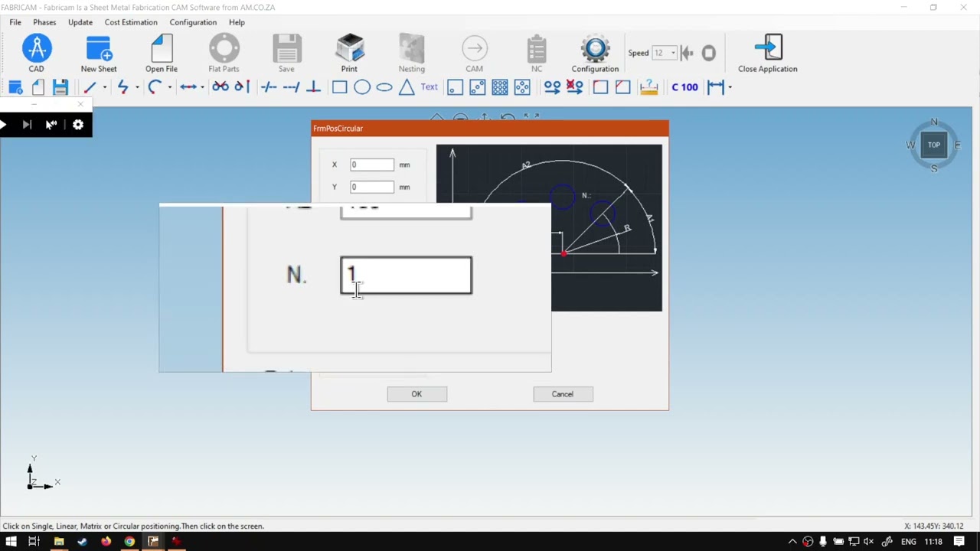The height and width of the screenshot is (551, 980).
Task: Expand the line tool dropdown arrow
Action: 105,87
